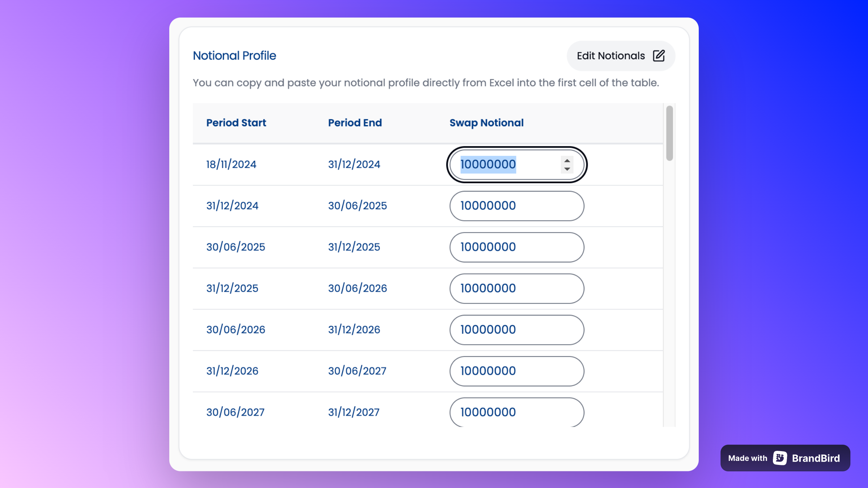Increment the first swap notional with the up arrow
Viewport: 868px width, 488px height.
click(567, 161)
